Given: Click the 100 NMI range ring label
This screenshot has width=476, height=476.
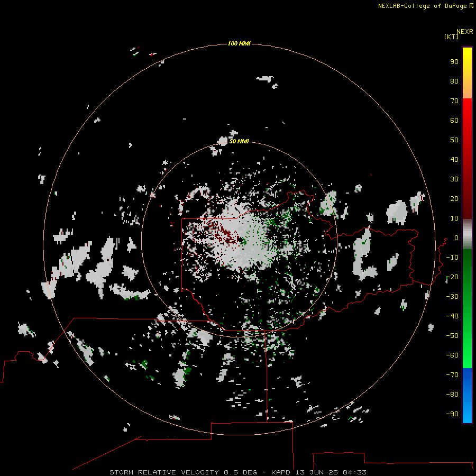Looking at the screenshot, I should (x=239, y=44).
